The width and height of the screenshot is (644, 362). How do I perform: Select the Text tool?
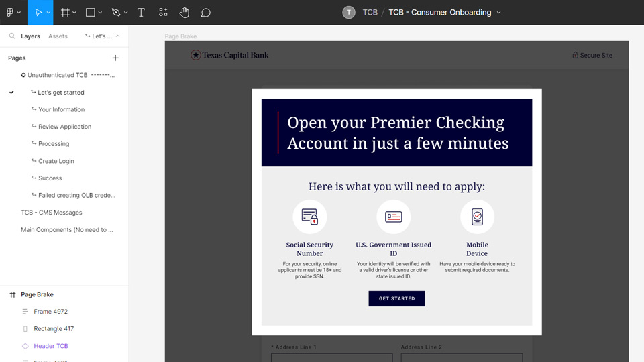coord(141,13)
